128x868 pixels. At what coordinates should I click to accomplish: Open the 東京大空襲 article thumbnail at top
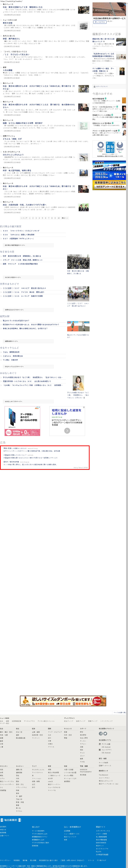[84, 26]
